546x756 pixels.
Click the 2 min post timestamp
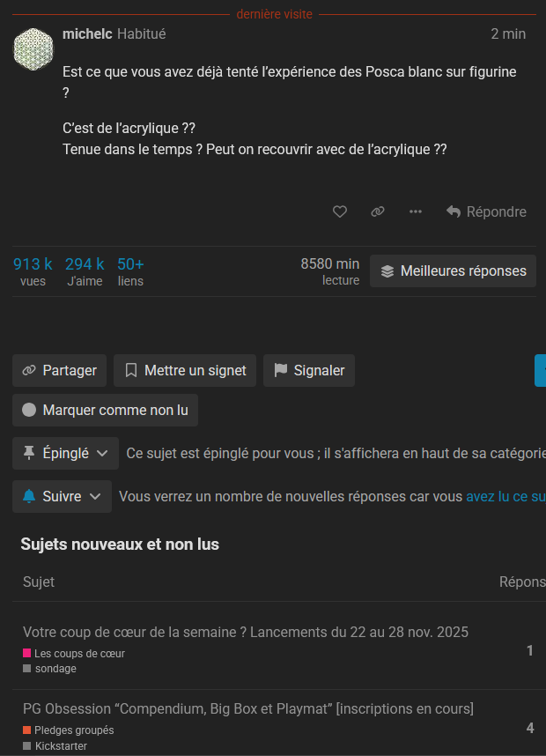508,34
